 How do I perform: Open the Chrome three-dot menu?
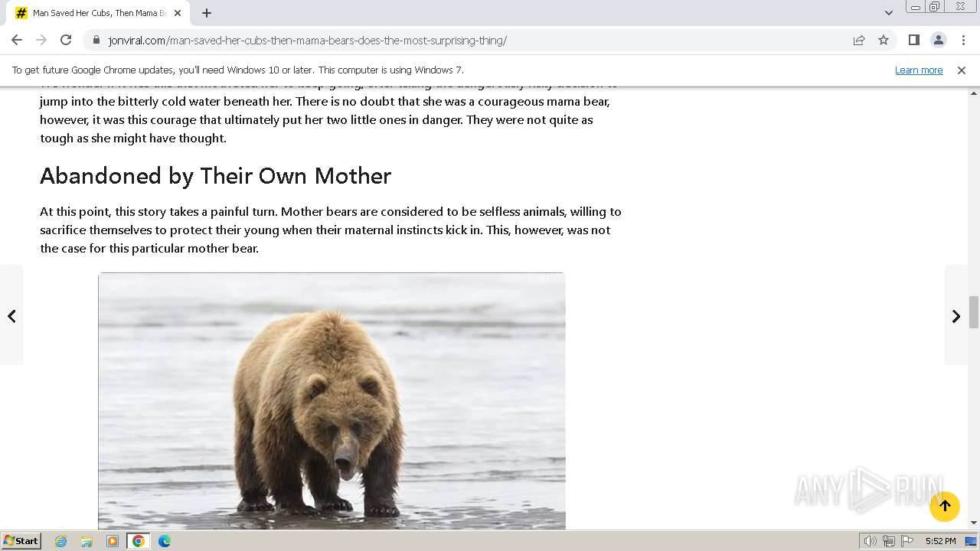[962, 40]
